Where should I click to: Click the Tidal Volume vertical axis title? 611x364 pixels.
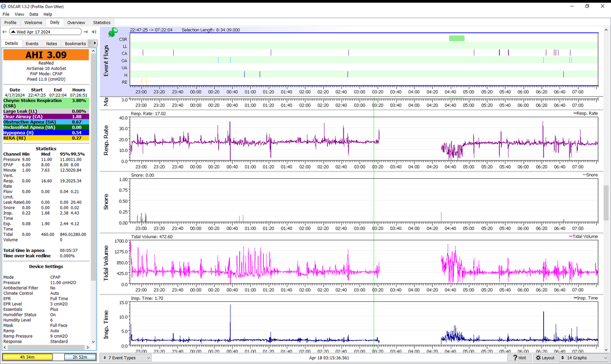(106, 263)
